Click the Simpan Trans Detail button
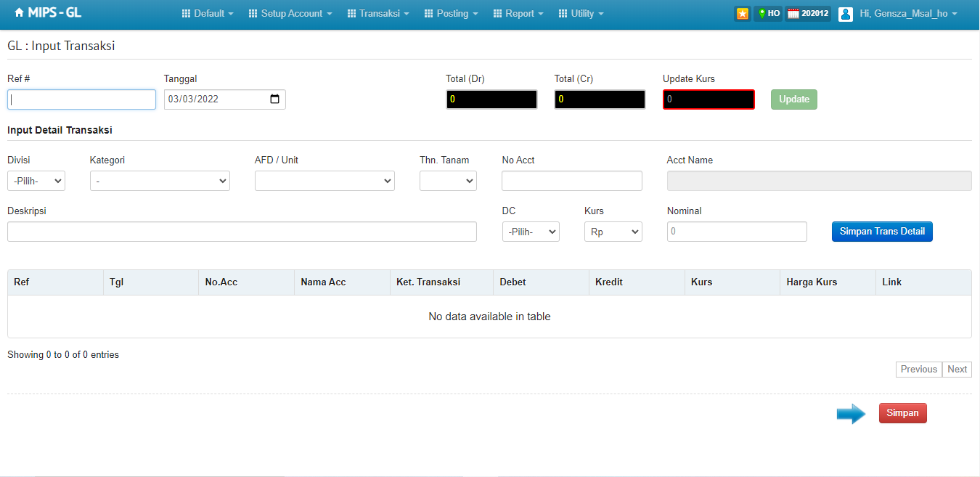 (x=882, y=232)
